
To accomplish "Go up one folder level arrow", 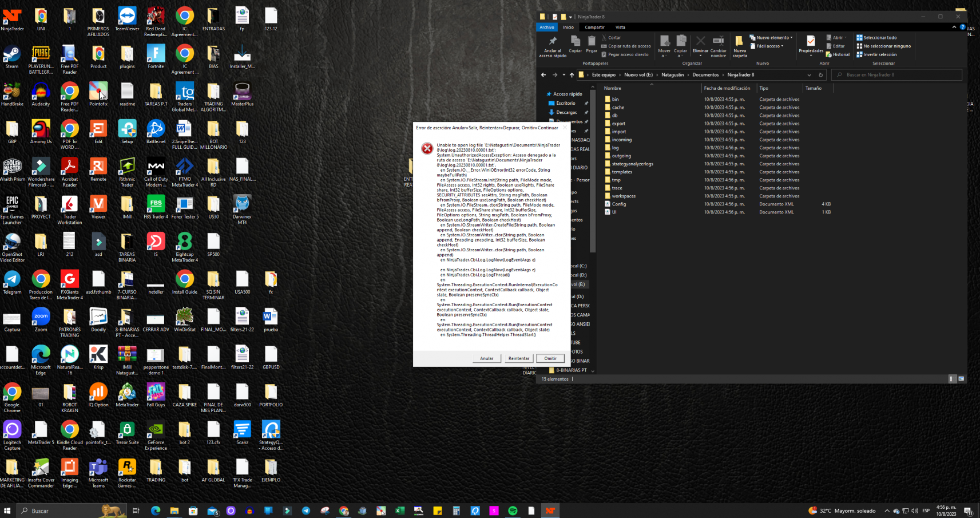I will 572,75.
